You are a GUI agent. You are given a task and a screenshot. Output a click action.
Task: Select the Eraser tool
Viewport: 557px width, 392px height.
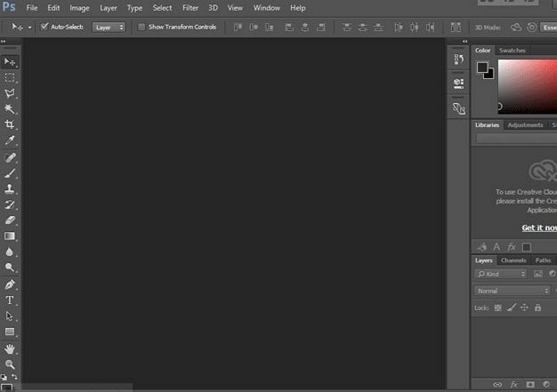(10, 220)
